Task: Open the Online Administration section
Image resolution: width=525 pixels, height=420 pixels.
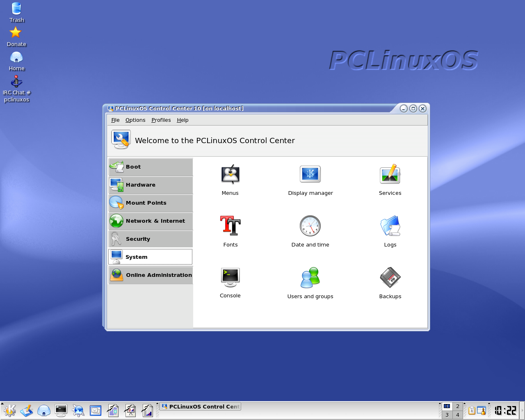Action: 151,275
